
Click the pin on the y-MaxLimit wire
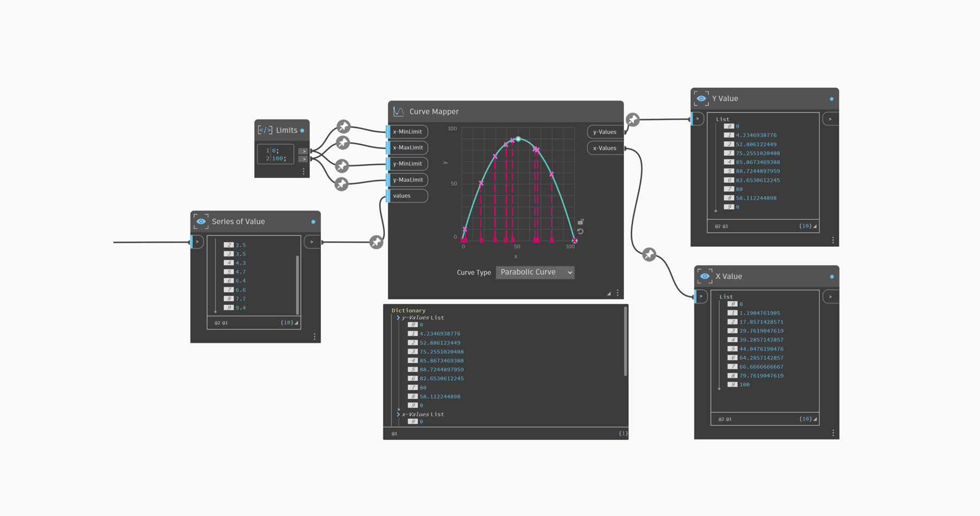pos(341,184)
